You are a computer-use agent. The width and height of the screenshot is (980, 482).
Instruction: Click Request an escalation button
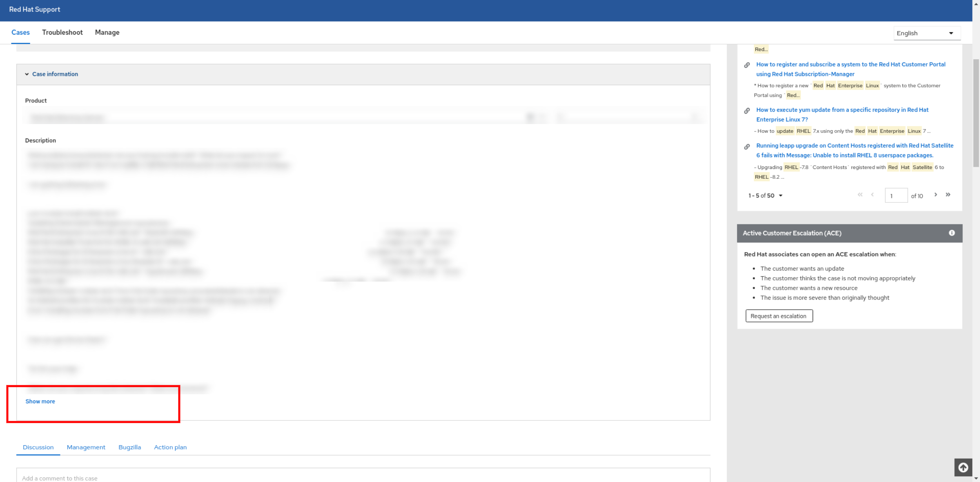[x=779, y=316]
